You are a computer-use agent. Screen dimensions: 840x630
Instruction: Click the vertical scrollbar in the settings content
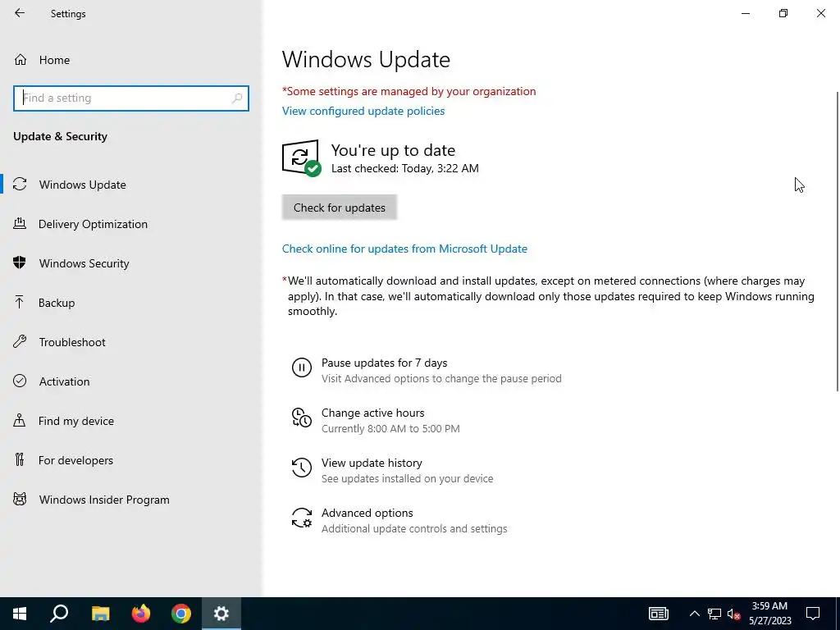point(837,241)
